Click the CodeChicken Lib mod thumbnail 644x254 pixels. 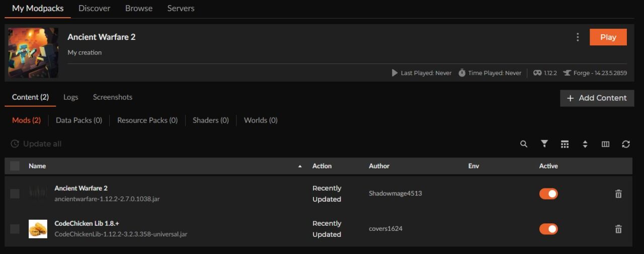[38, 229]
